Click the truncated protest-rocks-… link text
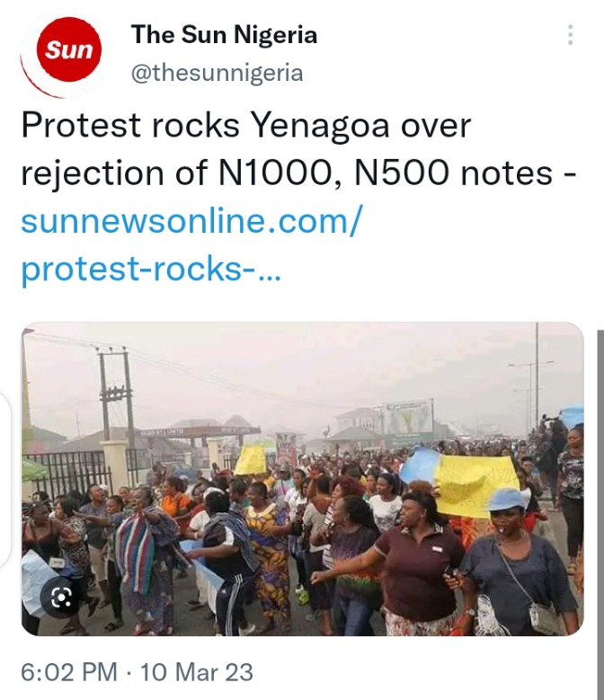604x700 pixels. click(x=150, y=269)
